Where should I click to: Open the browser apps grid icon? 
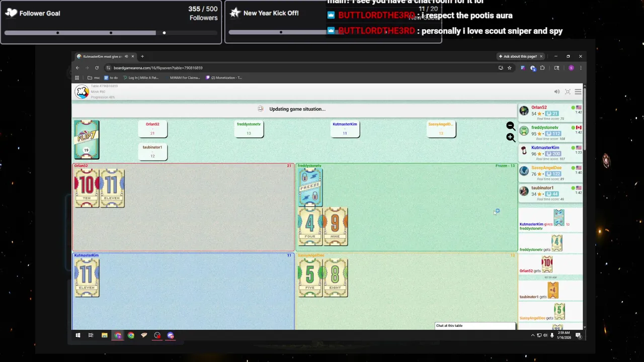77,78
